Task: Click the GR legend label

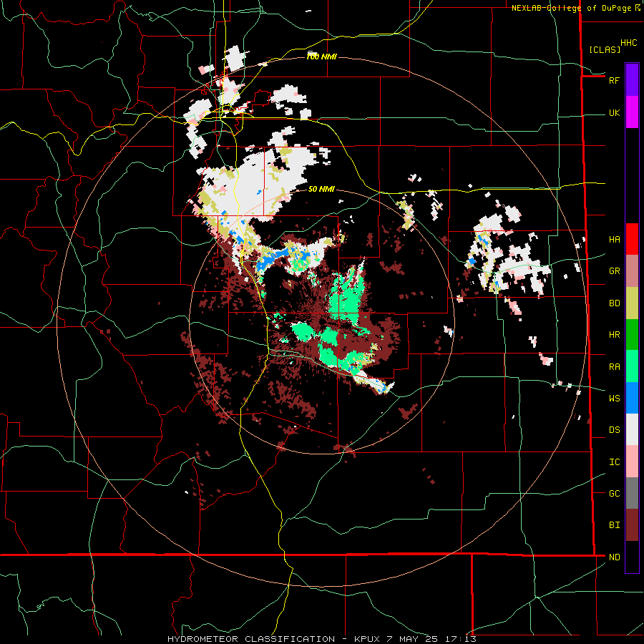Action: pos(614,271)
